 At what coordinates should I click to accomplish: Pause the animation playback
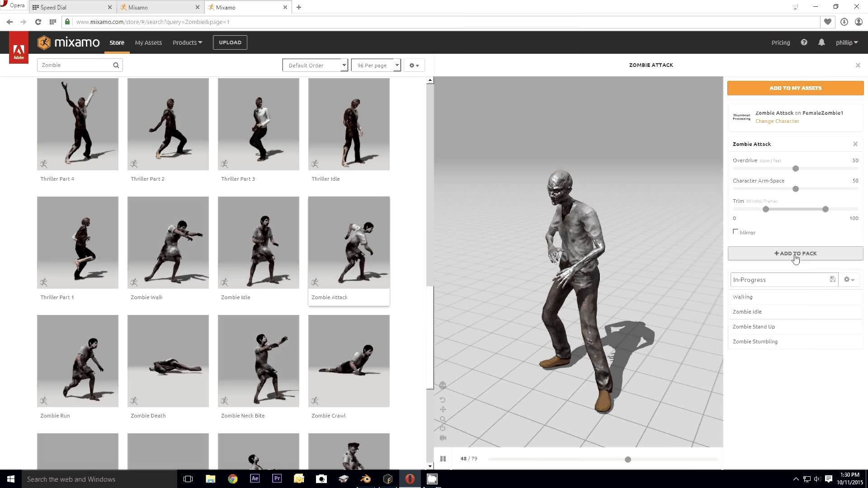pos(443,459)
